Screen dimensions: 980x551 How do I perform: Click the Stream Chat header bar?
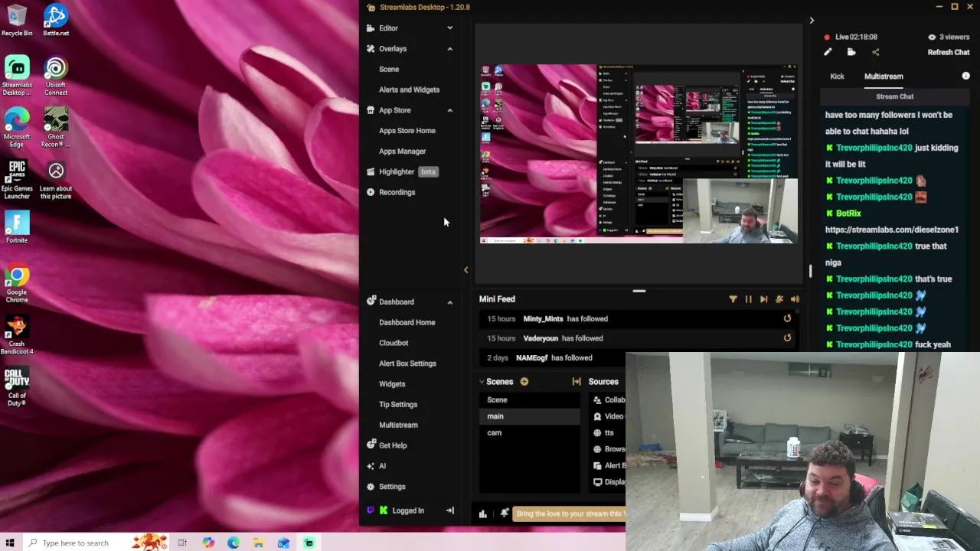(894, 96)
